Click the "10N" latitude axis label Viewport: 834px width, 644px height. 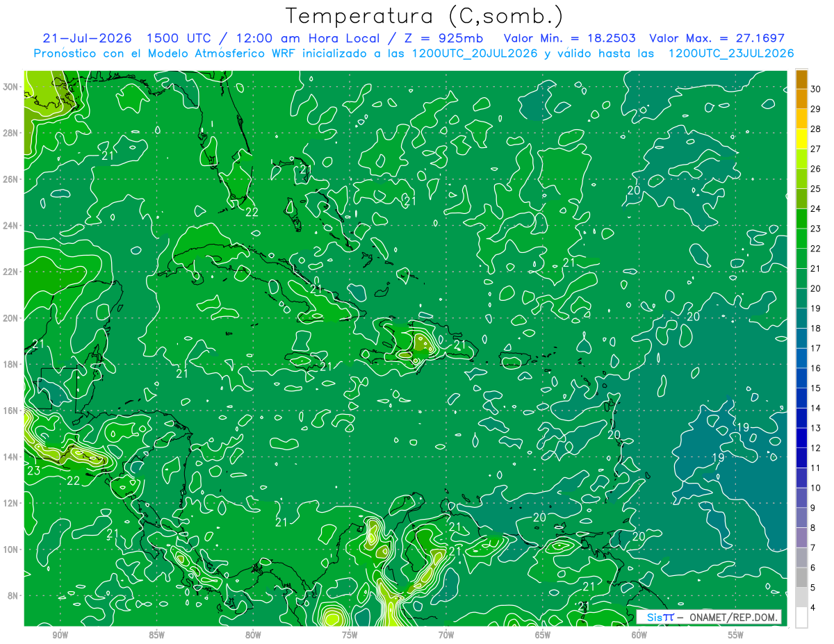[11, 550]
